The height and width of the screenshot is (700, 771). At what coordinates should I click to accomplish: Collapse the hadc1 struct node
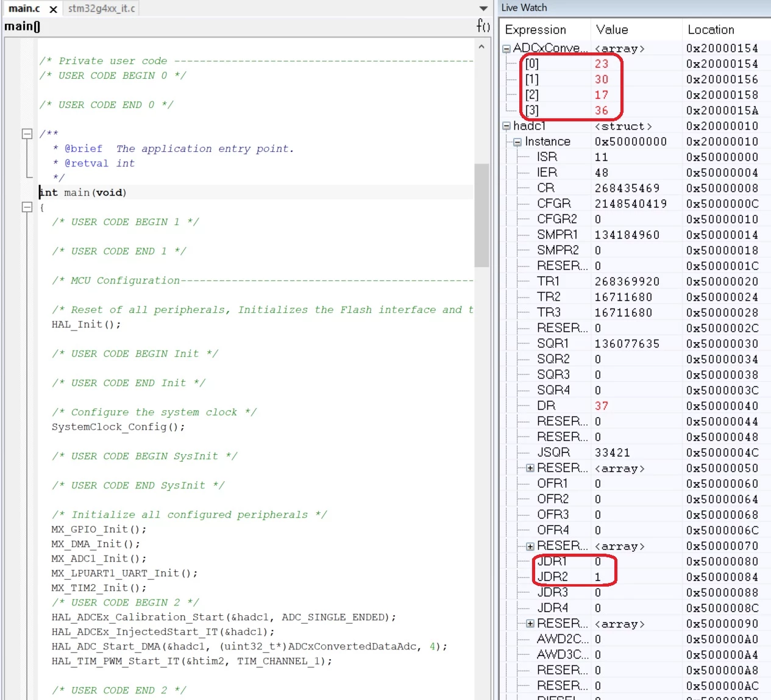pyautogui.click(x=506, y=126)
